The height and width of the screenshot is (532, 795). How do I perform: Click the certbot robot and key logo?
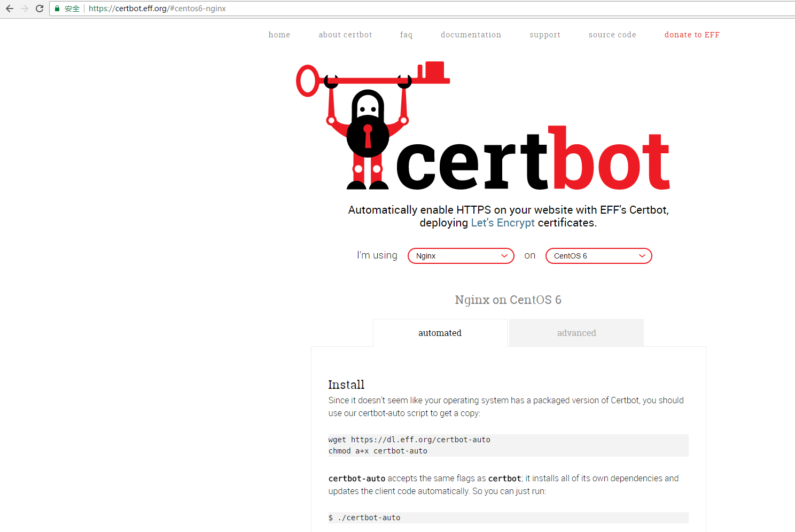point(372,126)
